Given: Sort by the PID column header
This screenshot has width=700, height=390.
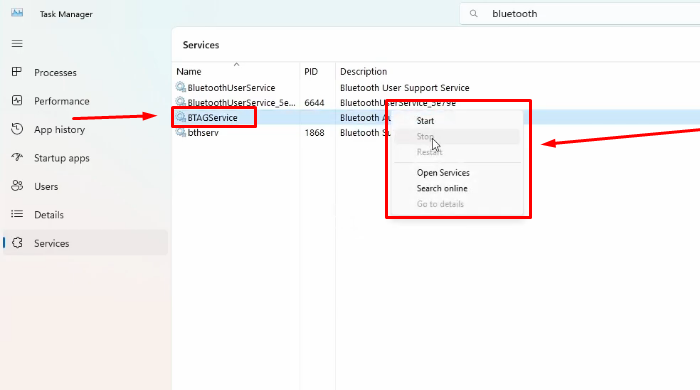Looking at the screenshot, I should pyautogui.click(x=311, y=71).
